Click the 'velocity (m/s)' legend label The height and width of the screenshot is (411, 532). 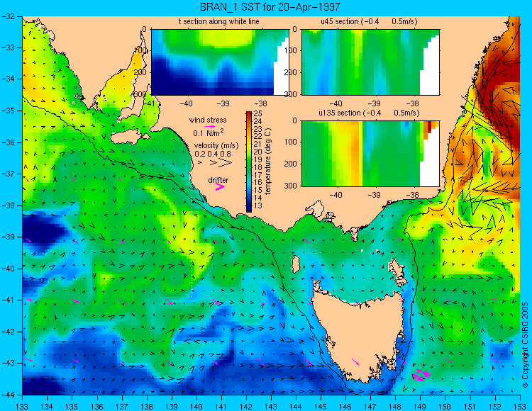pos(216,145)
